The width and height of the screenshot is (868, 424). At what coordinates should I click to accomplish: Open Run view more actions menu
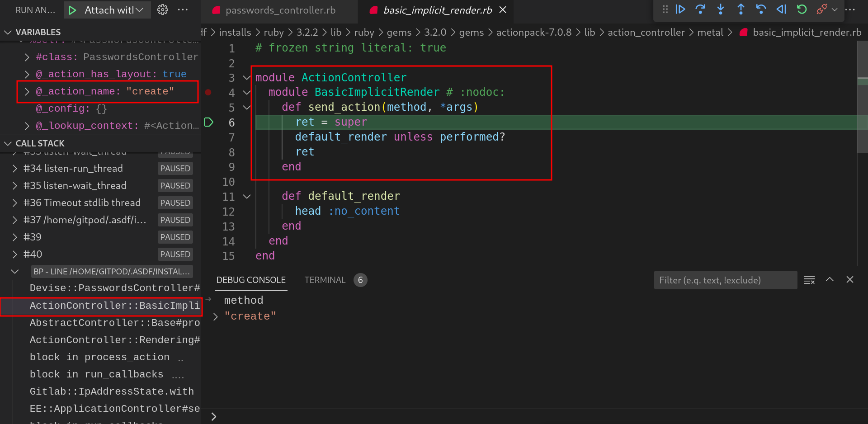(x=183, y=10)
